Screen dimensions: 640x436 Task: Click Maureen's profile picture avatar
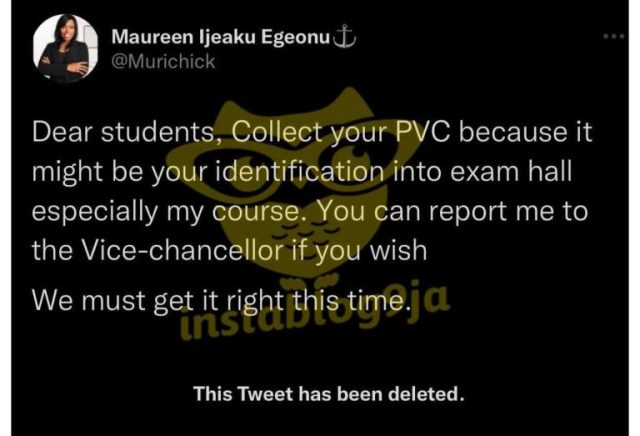66,48
